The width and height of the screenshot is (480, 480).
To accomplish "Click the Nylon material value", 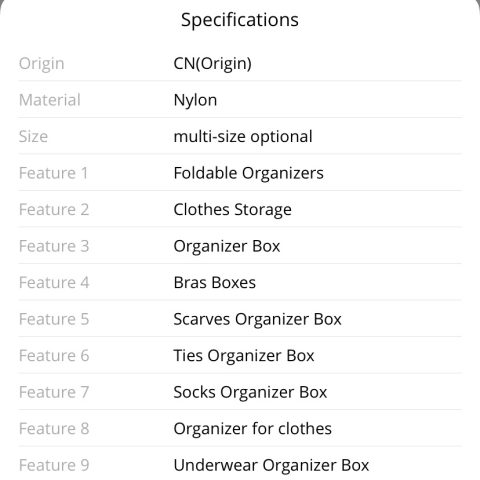I will (x=195, y=101).
